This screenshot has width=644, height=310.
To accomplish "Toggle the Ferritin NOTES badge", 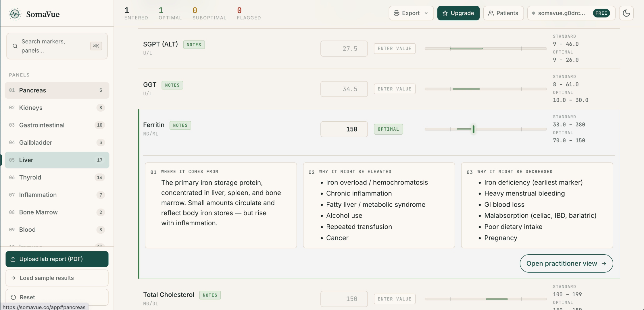I will 180,125.
